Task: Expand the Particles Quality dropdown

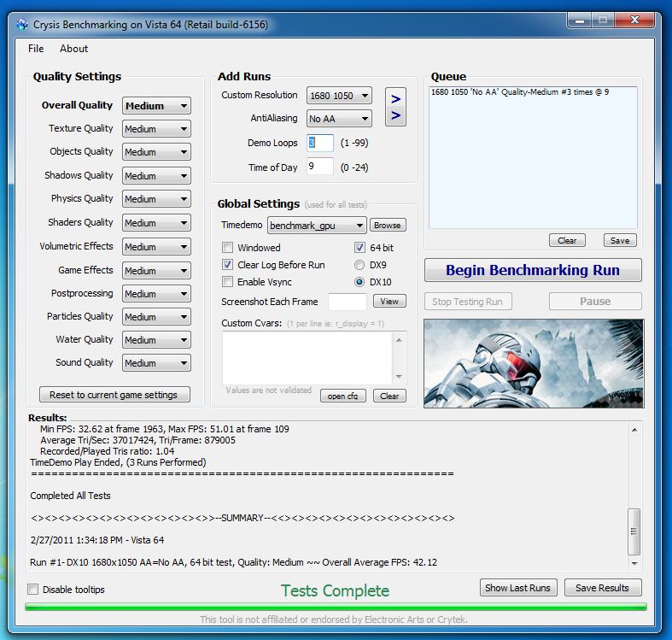Action: click(x=156, y=317)
